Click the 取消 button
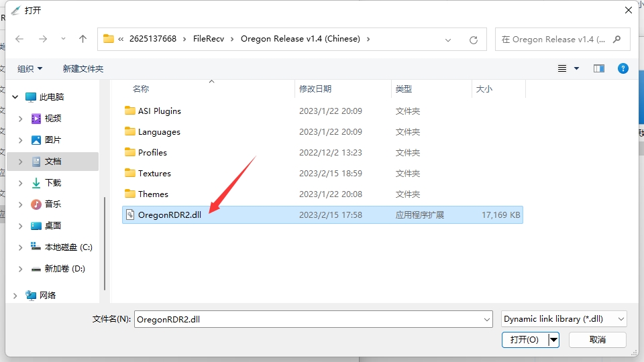Viewport: 644px width, 362px height. [597, 340]
